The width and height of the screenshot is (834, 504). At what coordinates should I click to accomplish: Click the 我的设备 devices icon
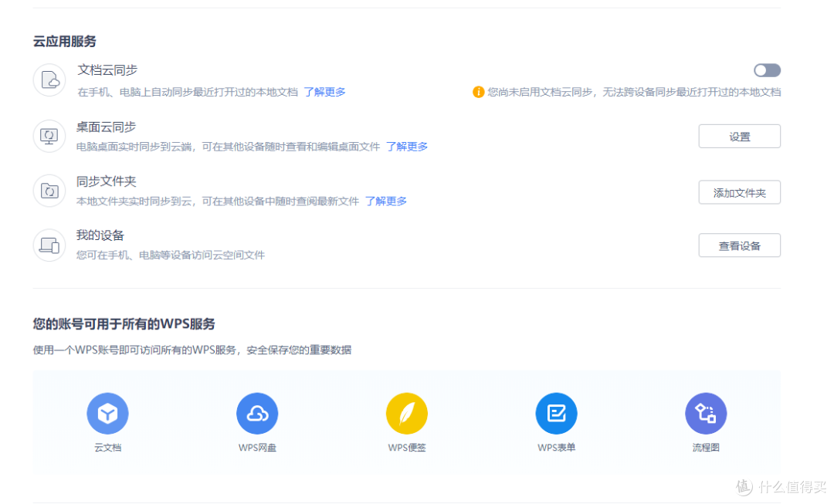coord(49,245)
